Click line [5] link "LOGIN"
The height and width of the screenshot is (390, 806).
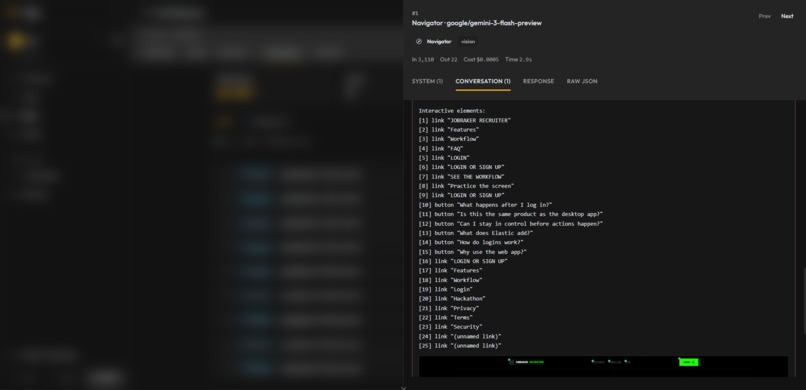(444, 158)
